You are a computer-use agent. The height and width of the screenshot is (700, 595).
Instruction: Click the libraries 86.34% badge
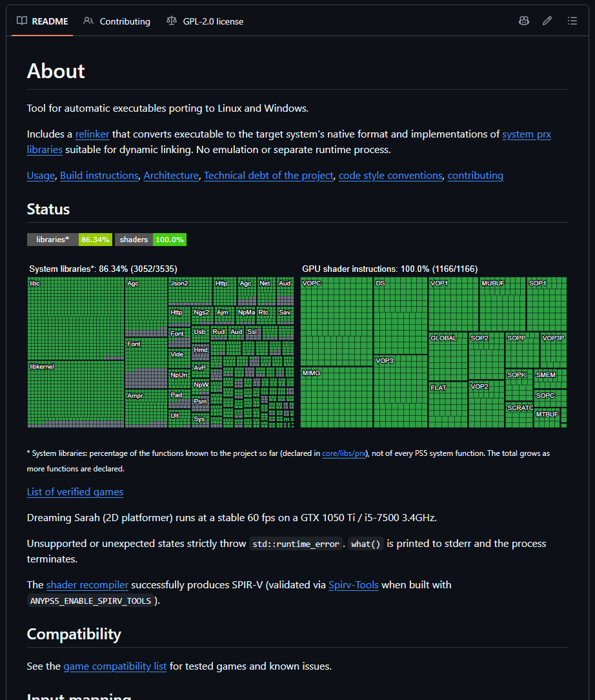click(x=69, y=240)
